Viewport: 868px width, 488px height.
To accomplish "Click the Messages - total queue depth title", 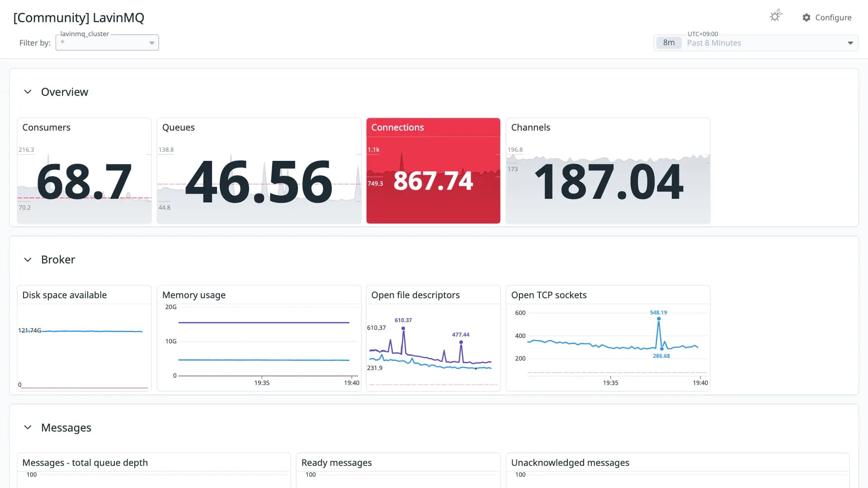I will pos(85,463).
